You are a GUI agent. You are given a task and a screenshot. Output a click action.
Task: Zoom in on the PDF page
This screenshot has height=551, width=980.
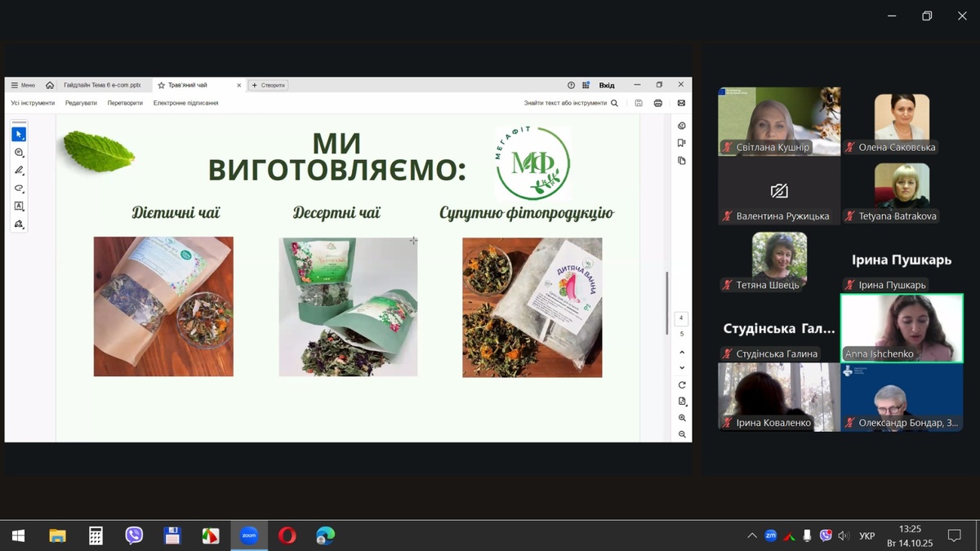pos(682,418)
